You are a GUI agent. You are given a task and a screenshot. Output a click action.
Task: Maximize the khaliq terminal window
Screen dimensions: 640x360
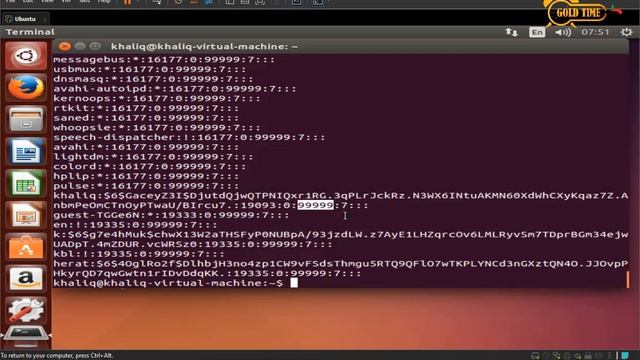(x=95, y=47)
